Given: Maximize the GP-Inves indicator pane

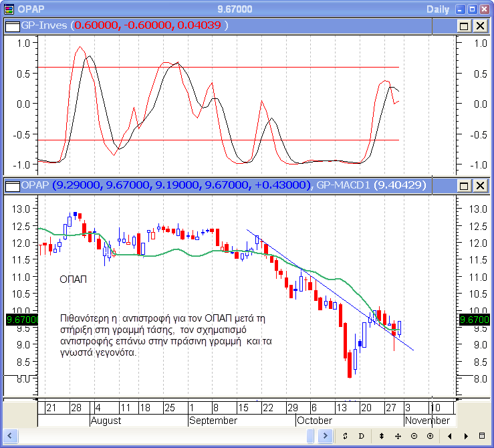Looking at the screenshot, I should coord(464,25).
